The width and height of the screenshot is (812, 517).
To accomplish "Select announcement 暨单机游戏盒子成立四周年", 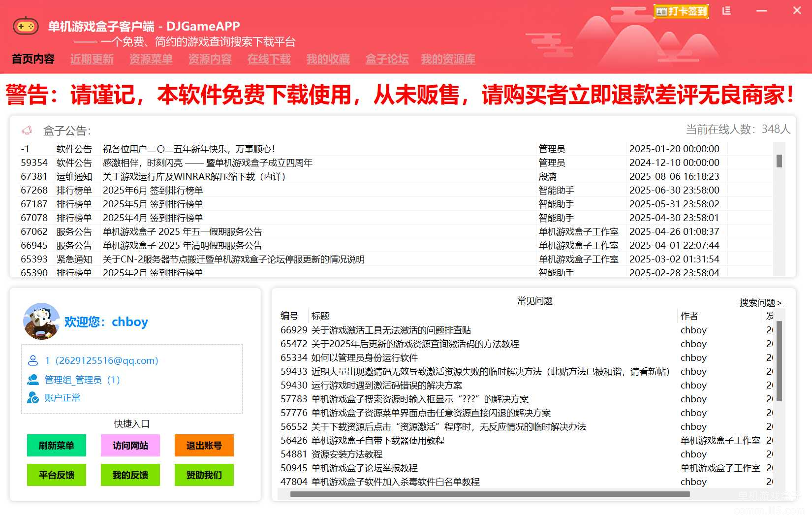I will pos(396,162).
